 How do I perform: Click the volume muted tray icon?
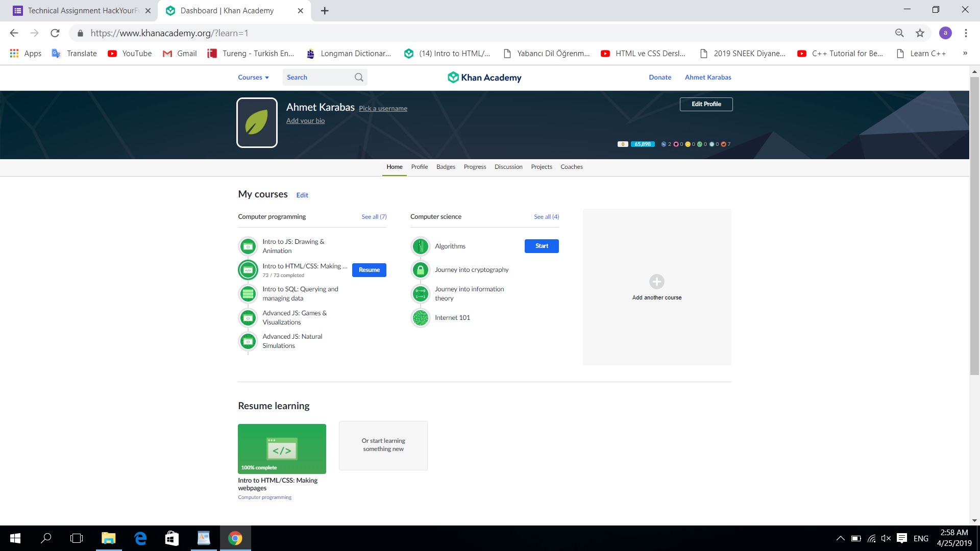[886, 538]
